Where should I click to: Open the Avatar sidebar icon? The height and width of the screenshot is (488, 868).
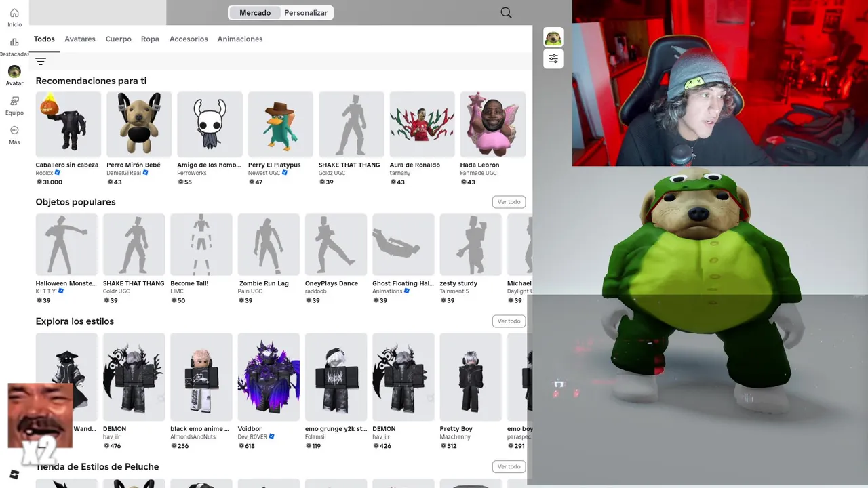pos(14,71)
